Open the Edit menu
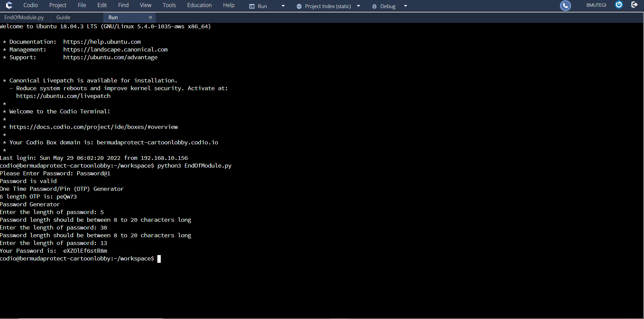 (x=102, y=5)
